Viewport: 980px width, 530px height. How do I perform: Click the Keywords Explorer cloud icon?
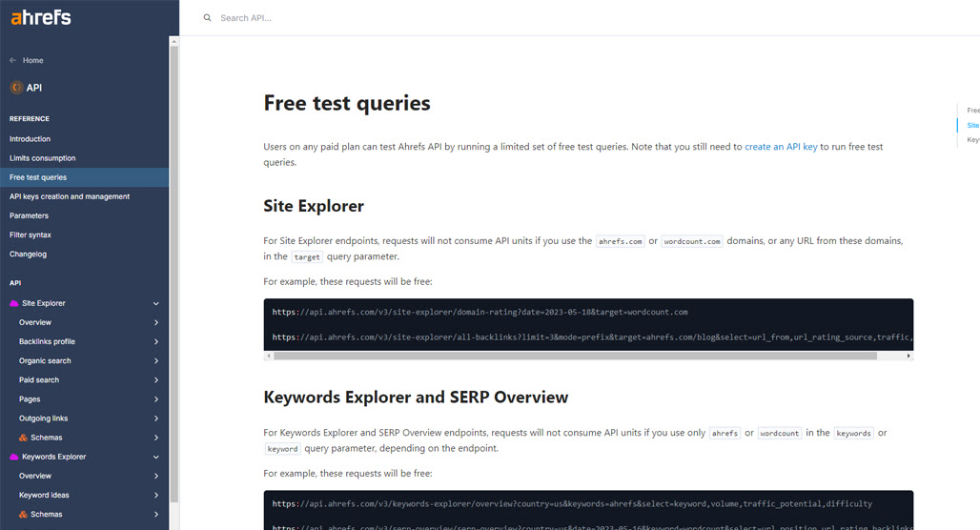(13, 457)
